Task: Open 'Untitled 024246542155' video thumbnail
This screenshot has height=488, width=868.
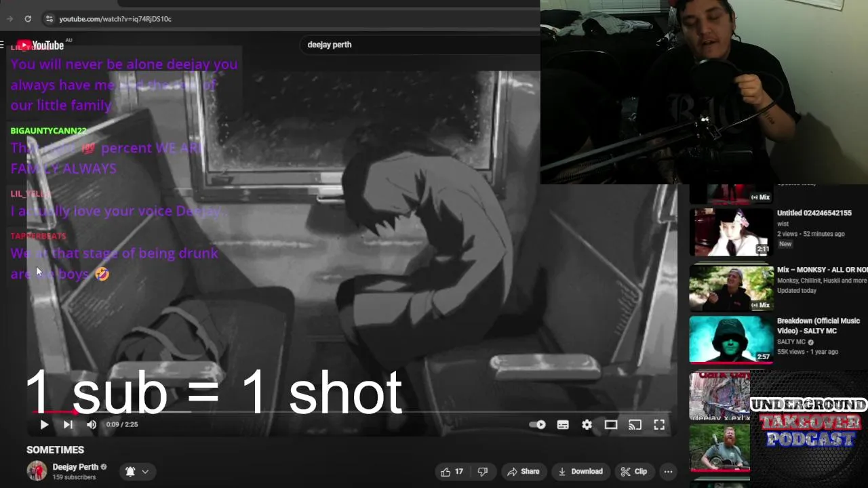Action: pos(731,232)
